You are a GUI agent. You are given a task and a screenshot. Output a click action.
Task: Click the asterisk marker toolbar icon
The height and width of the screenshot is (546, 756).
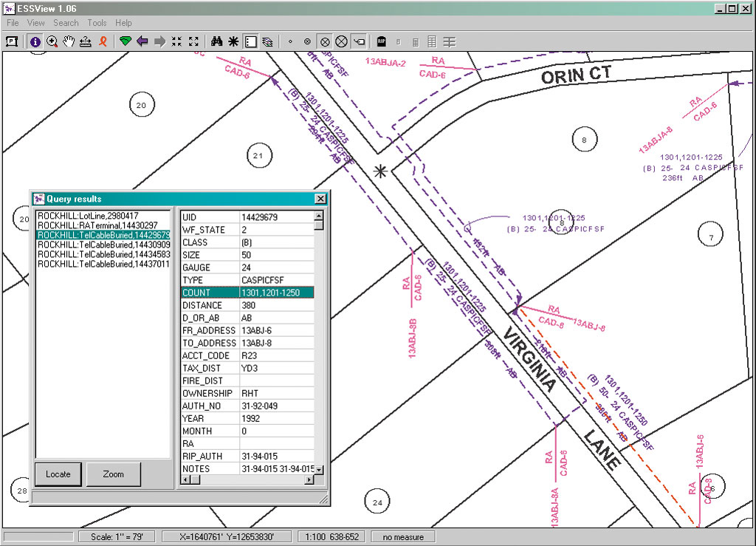(x=233, y=41)
